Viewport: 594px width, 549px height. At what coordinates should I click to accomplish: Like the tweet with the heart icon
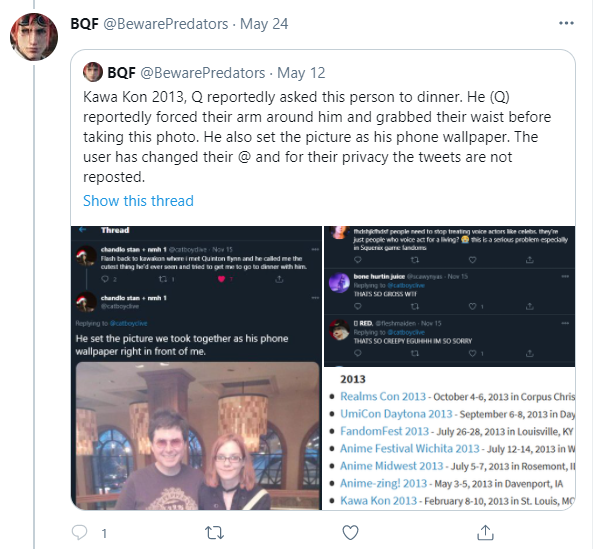pos(350,533)
